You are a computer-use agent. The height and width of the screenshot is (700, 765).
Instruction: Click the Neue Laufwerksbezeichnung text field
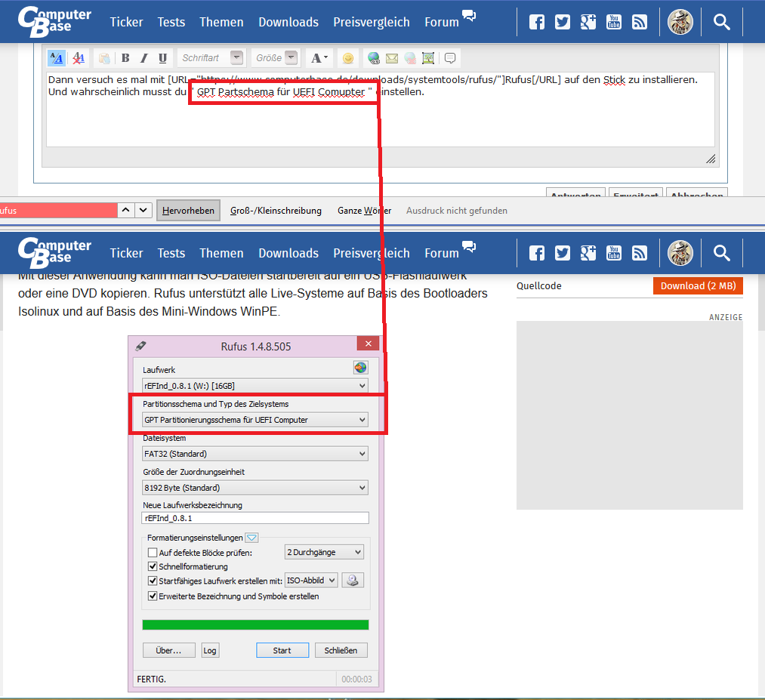(255, 518)
